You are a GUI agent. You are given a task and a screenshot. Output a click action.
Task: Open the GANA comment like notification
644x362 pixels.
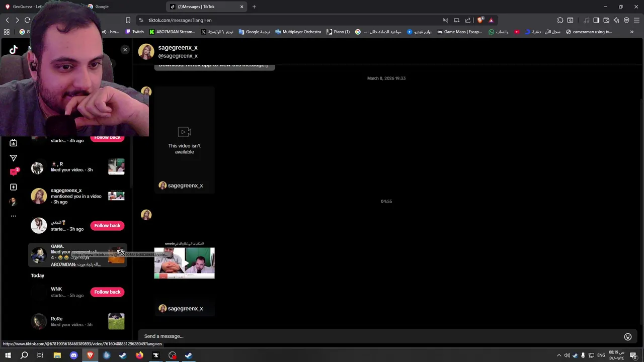78,255
